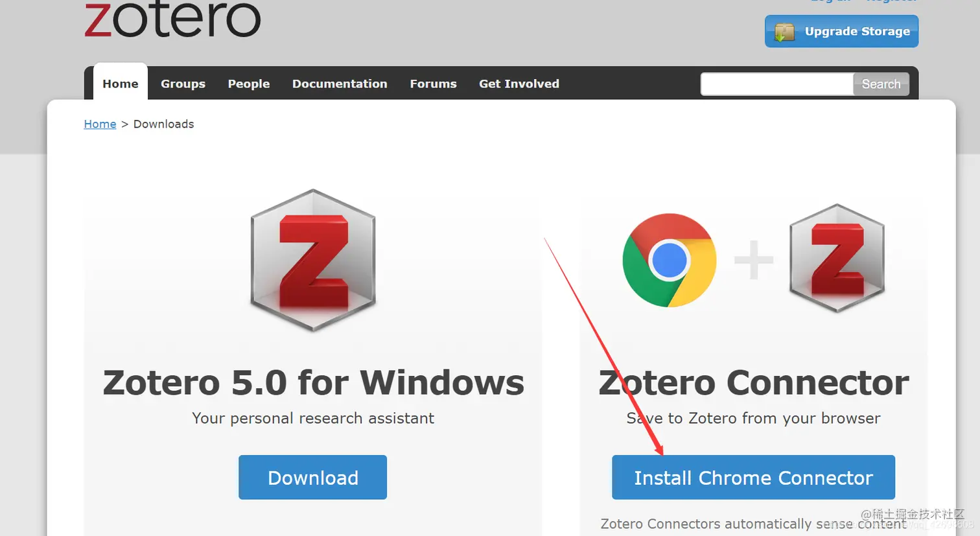
Task: Click the Download button for Windows
Action: click(312, 477)
